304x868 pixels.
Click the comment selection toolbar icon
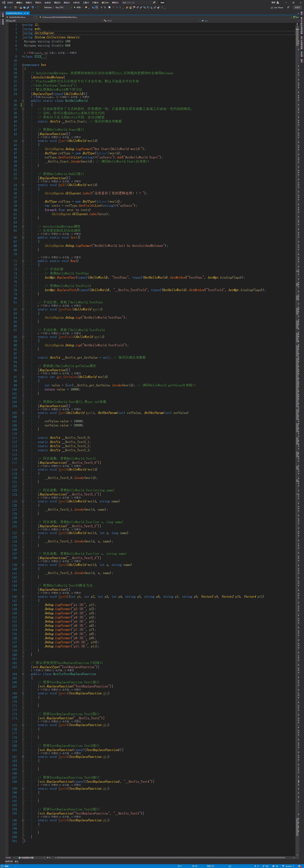(102, 7)
